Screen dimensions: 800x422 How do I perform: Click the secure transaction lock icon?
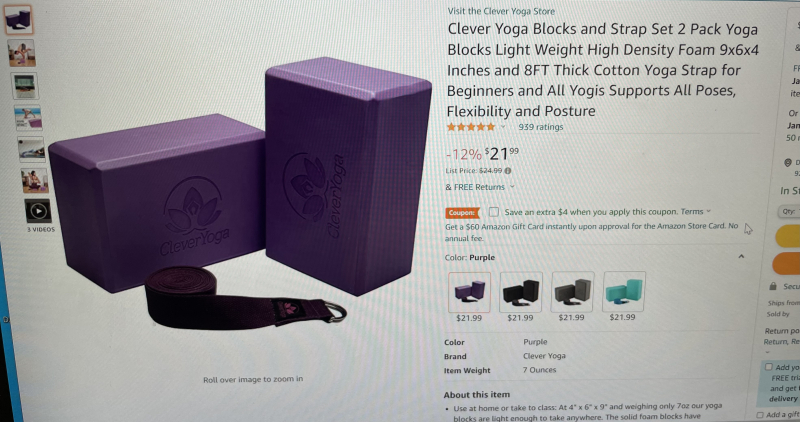pyautogui.click(x=773, y=286)
